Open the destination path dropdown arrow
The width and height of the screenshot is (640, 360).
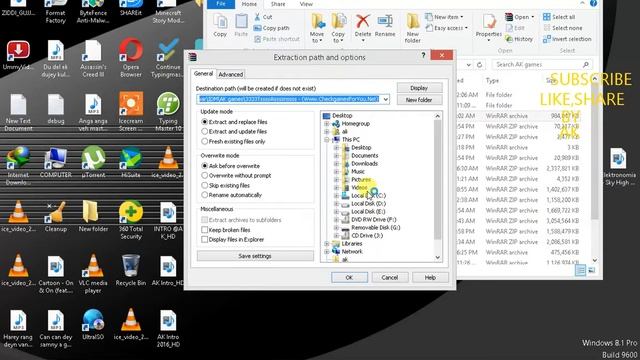pyautogui.click(x=386, y=99)
